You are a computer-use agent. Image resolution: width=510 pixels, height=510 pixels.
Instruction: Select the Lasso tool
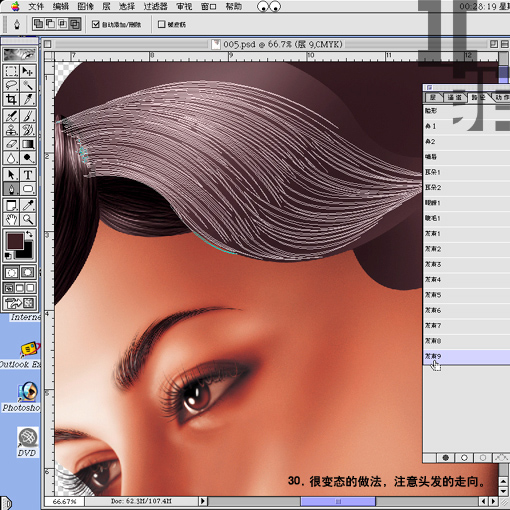pos(11,85)
